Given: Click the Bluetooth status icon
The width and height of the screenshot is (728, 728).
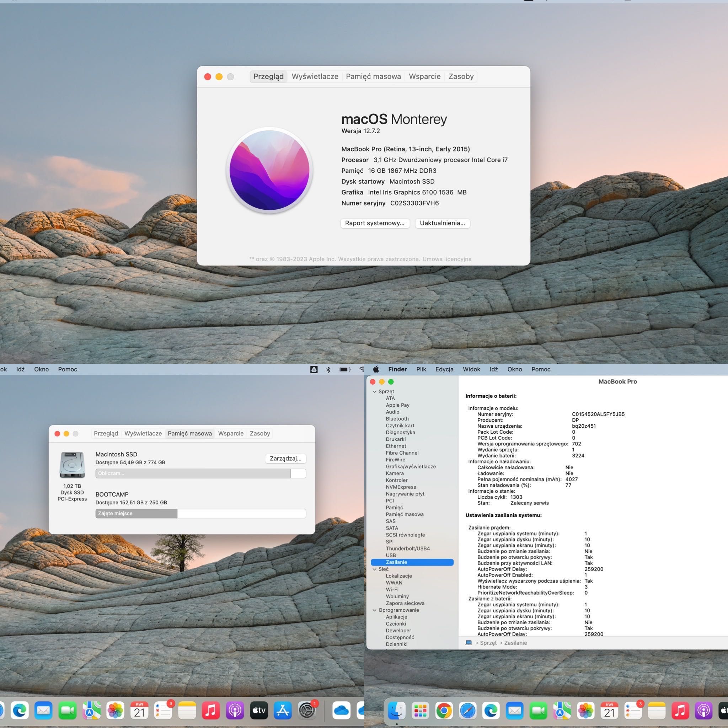Looking at the screenshot, I should [328, 369].
